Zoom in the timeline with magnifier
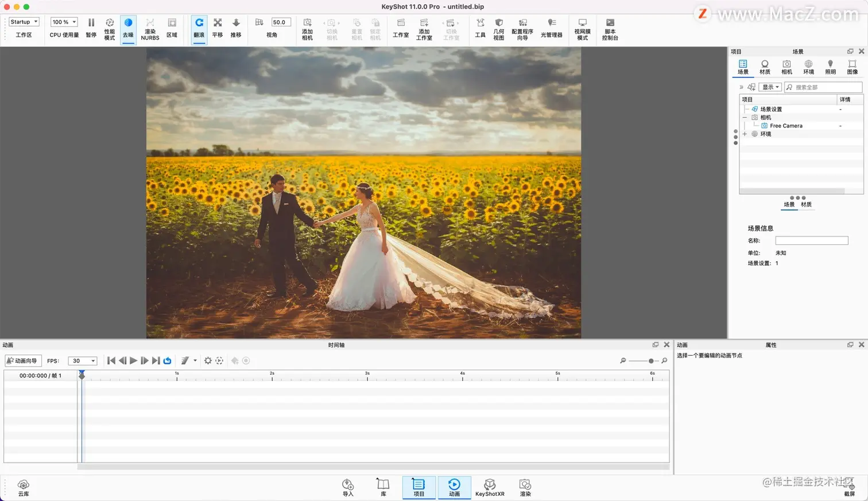This screenshot has width=868, height=501. coord(664,361)
